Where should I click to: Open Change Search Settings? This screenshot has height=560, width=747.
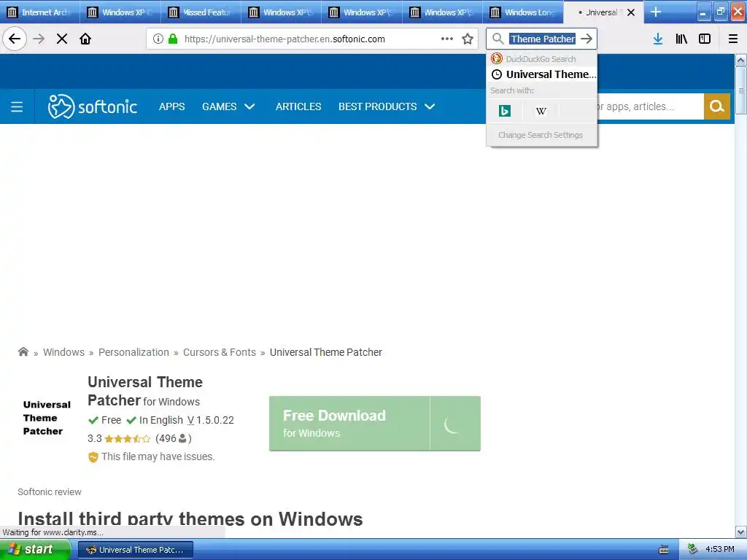(541, 135)
